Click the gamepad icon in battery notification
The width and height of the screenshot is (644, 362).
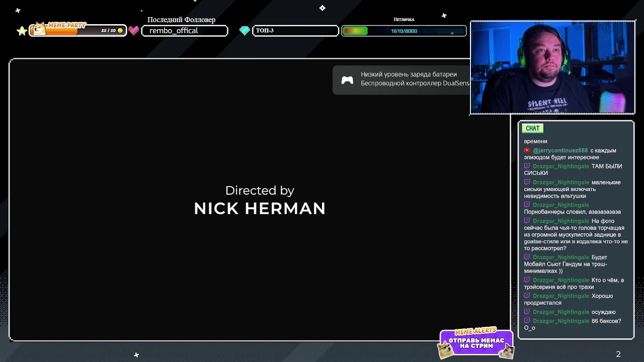point(347,80)
